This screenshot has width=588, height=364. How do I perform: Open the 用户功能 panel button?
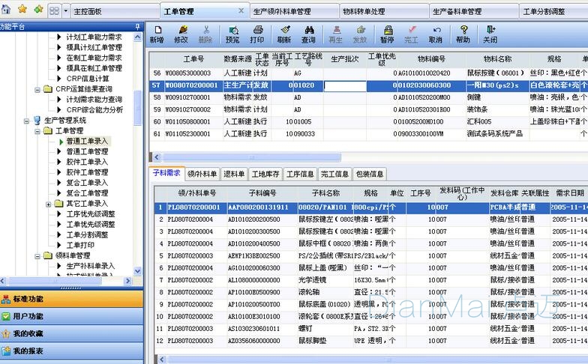(28, 316)
